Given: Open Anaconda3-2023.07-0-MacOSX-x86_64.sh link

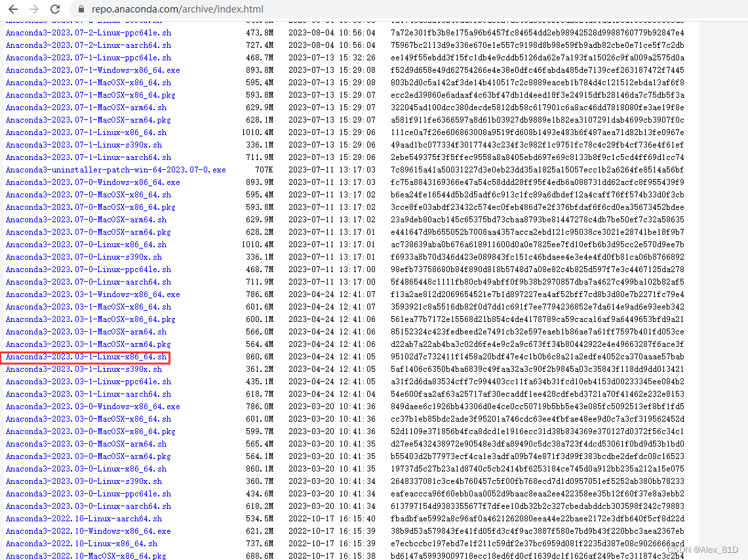Looking at the screenshot, I should pyautogui.click(x=89, y=195).
